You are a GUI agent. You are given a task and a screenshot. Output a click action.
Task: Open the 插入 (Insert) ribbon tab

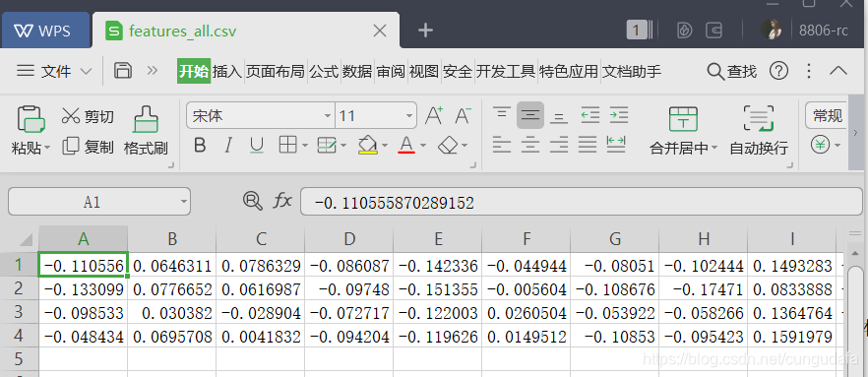click(227, 72)
